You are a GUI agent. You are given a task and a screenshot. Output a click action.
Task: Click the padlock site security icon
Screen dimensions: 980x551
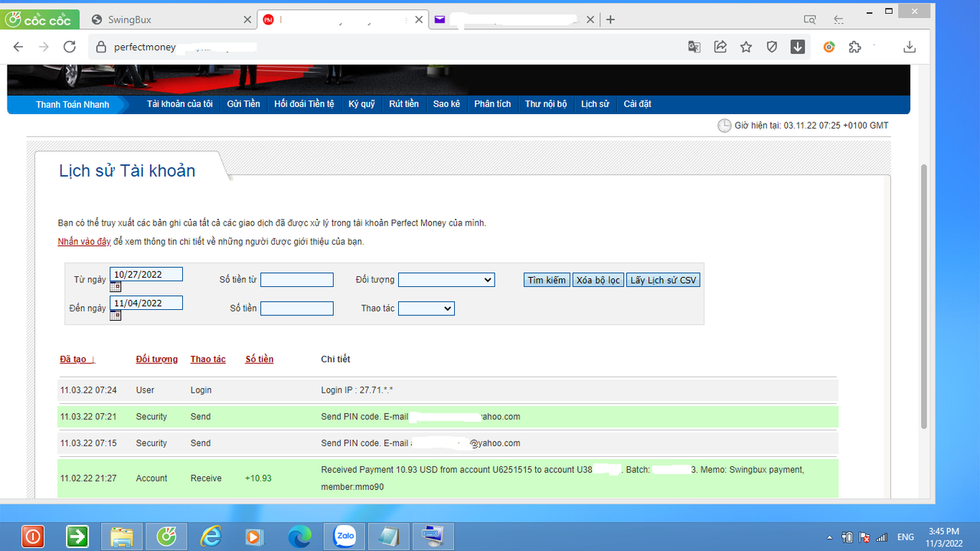pos(100,47)
